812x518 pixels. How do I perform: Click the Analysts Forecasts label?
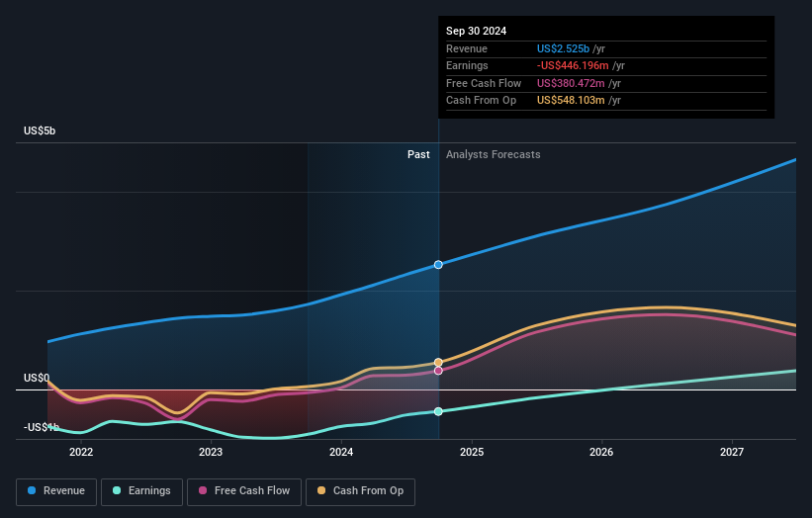tap(493, 154)
